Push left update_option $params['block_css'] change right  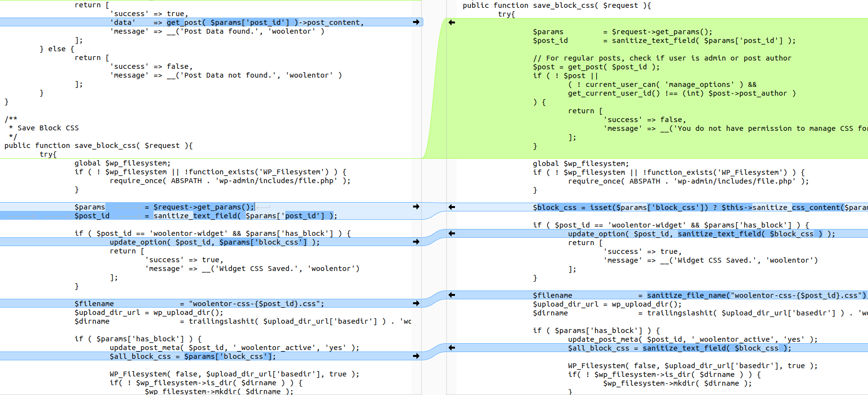pos(416,242)
